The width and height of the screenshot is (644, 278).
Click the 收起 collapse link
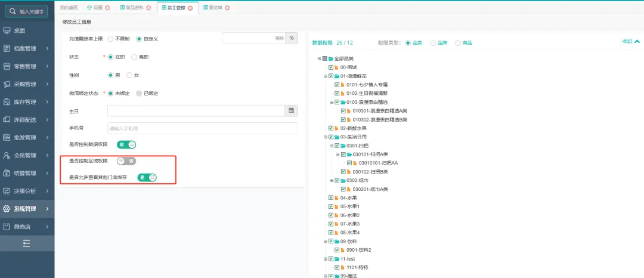point(630,42)
